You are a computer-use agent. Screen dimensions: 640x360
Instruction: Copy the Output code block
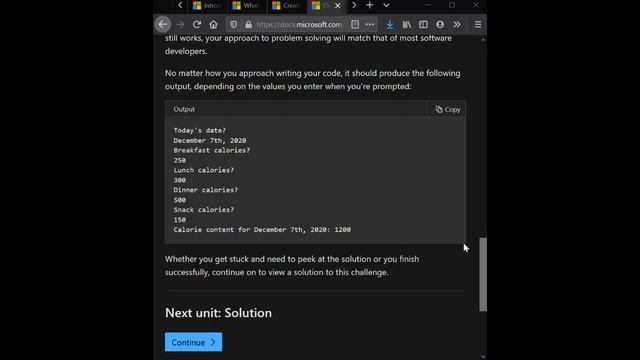(x=448, y=109)
